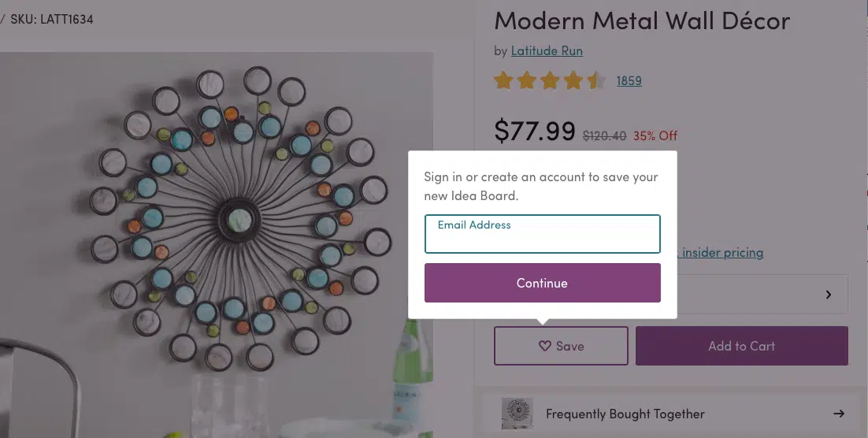Click the center mirror of the wall décor

click(236, 217)
